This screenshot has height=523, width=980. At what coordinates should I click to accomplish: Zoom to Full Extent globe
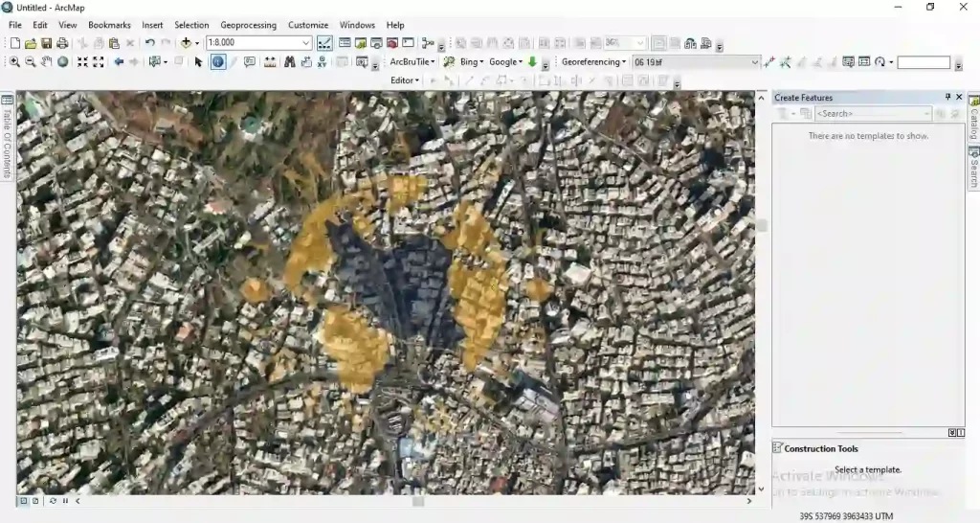(62, 62)
